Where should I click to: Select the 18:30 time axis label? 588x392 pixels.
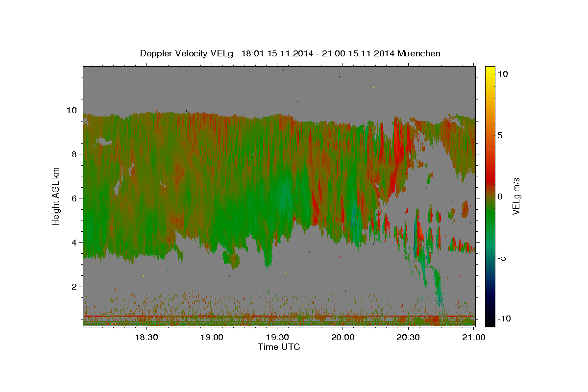coord(146,337)
